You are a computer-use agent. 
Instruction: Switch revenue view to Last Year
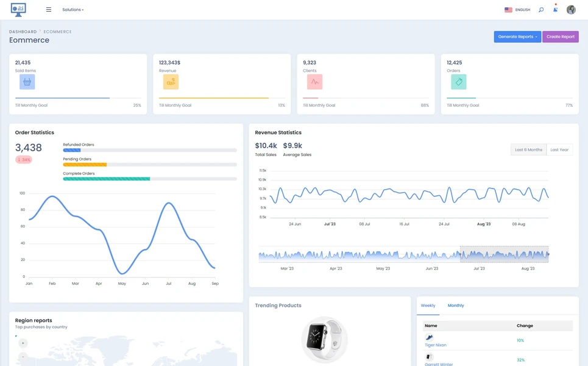(559, 149)
